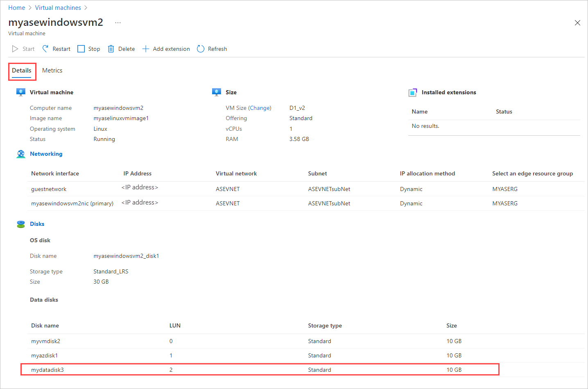Click the Disks section icon
Viewport: 588px width, 389px height.
(20, 224)
